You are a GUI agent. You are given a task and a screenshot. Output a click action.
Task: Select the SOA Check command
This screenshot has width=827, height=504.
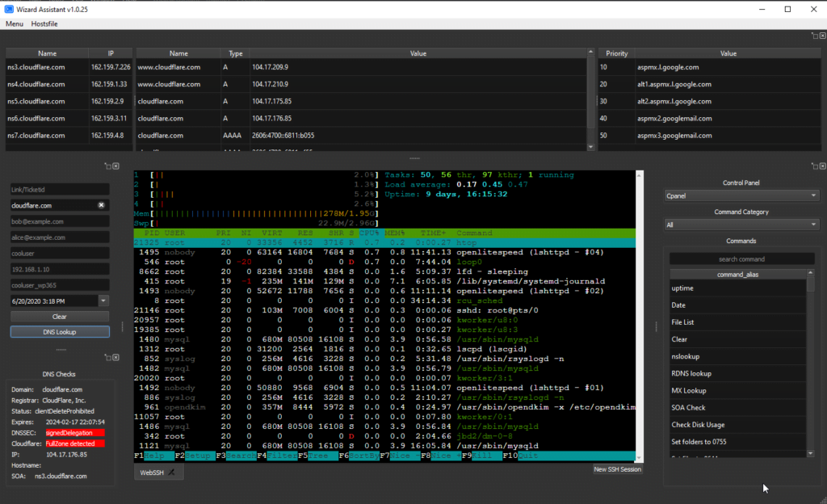coord(738,408)
